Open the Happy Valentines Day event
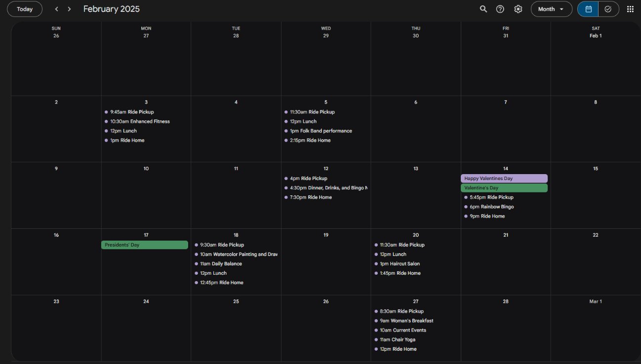The image size is (641, 364). [504, 179]
